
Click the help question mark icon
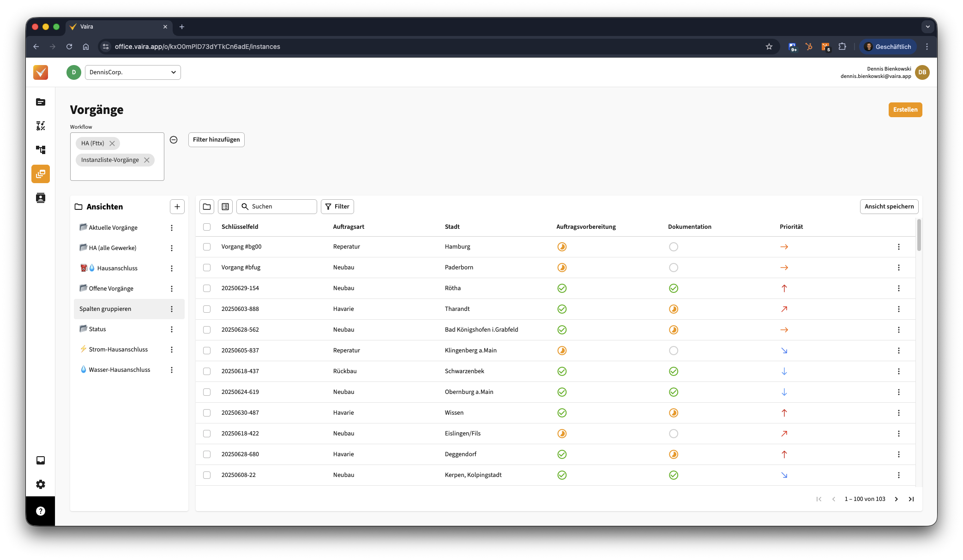pos(41,511)
